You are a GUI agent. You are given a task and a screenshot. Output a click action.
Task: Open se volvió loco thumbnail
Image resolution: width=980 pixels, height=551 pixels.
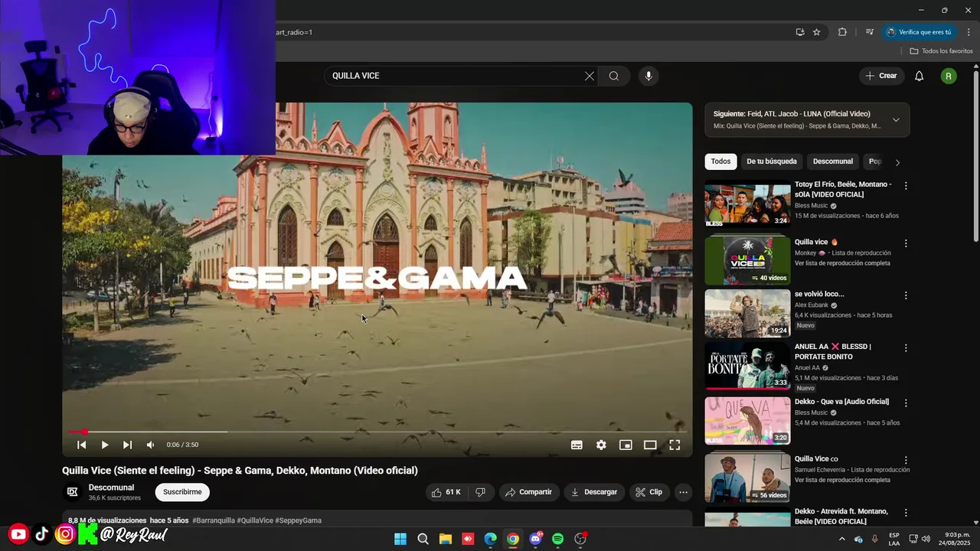[x=747, y=313]
